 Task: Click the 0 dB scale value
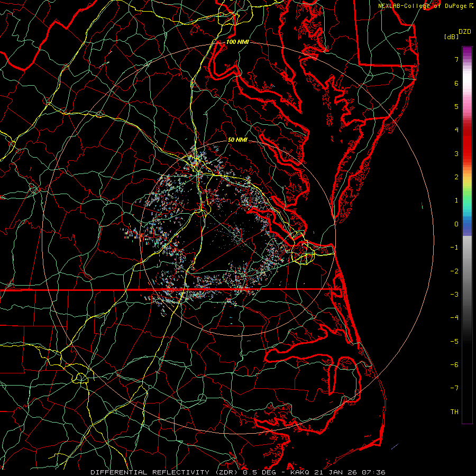456,224
